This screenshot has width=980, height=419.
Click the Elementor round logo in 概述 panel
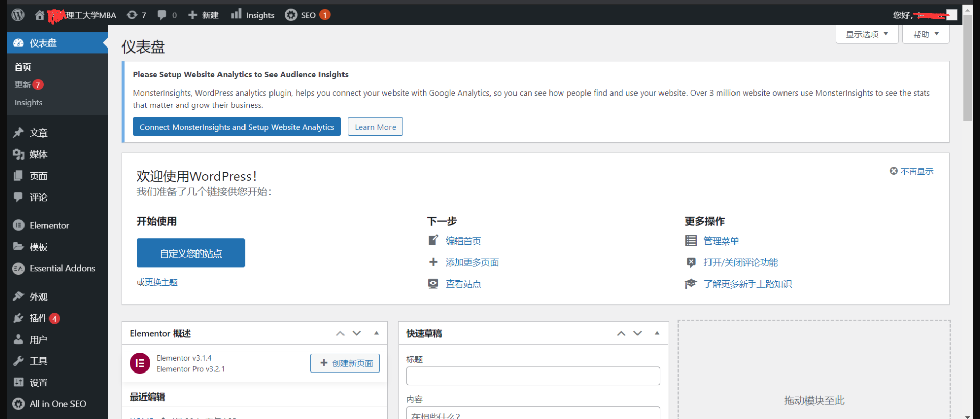click(140, 363)
